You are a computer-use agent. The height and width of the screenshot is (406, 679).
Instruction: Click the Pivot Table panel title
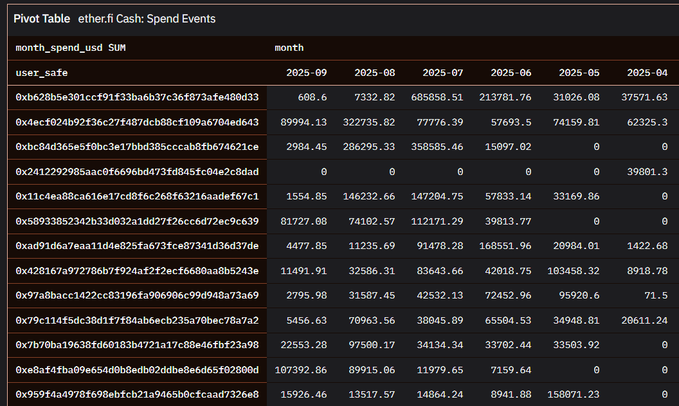pyautogui.click(x=41, y=19)
